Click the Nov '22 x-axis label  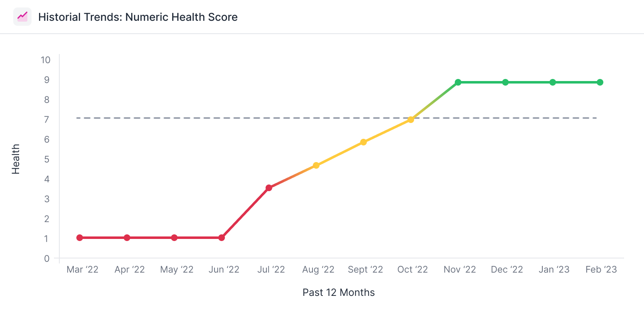point(460,270)
